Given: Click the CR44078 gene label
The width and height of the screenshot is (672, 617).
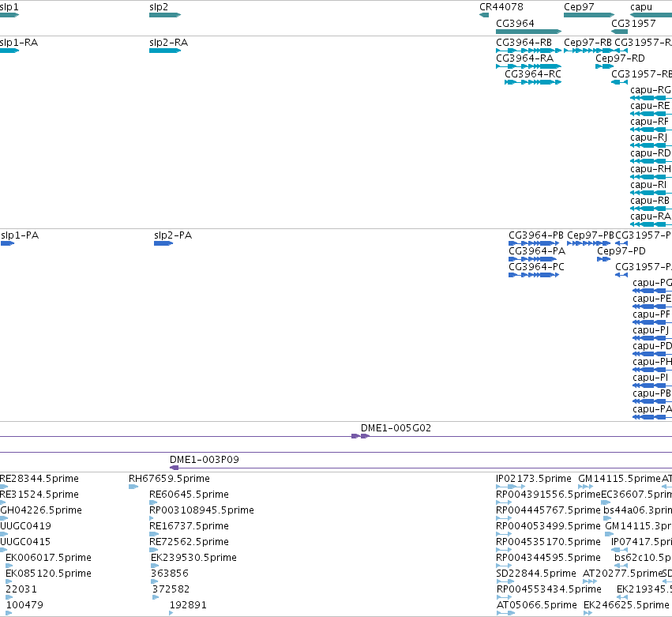Looking at the screenshot, I should point(501,7).
